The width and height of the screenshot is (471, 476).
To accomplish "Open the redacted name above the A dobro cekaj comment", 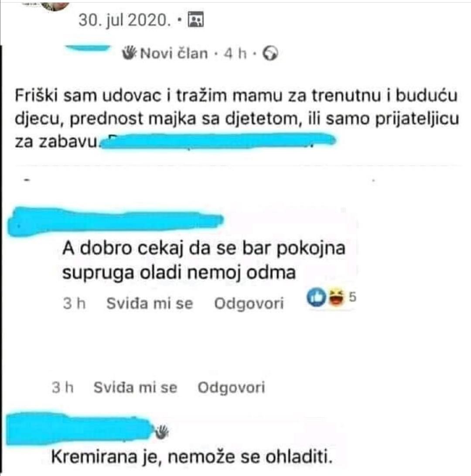I will [x=115, y=221].
